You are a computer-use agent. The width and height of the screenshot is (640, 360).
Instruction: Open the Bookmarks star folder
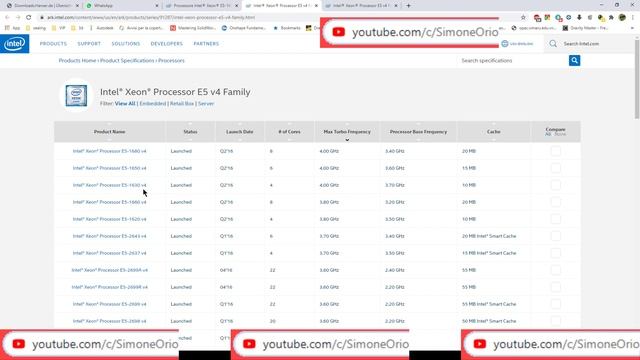tap(287, 28)
